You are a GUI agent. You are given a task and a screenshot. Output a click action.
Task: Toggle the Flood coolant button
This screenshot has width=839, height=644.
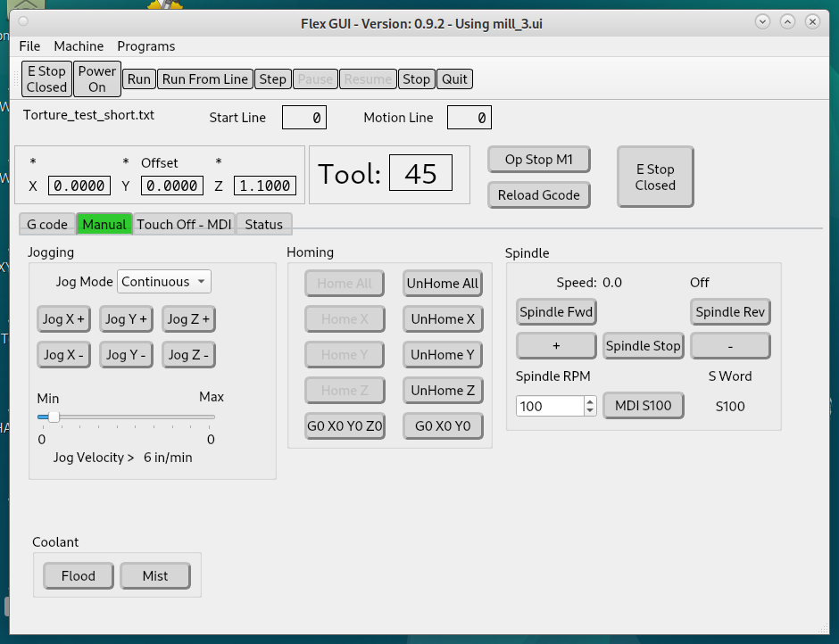pos(79,576)
